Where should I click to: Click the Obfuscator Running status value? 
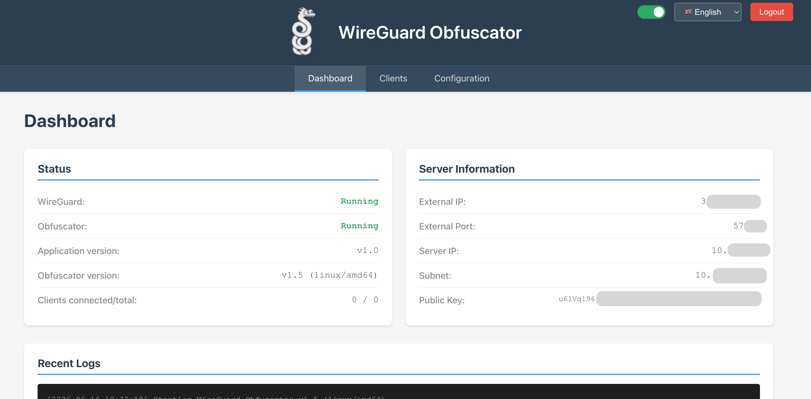(x=359, y=226)
